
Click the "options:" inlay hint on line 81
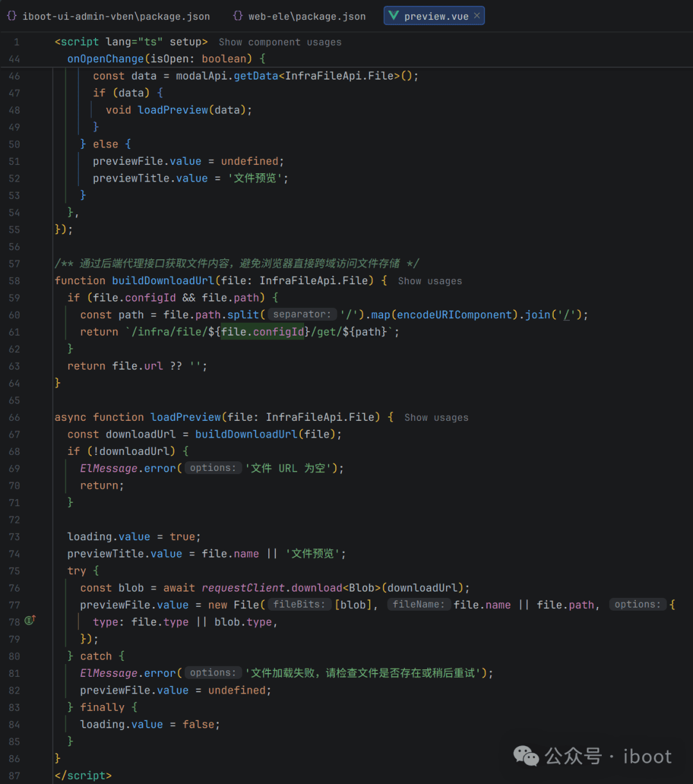(x=213, y=672)
